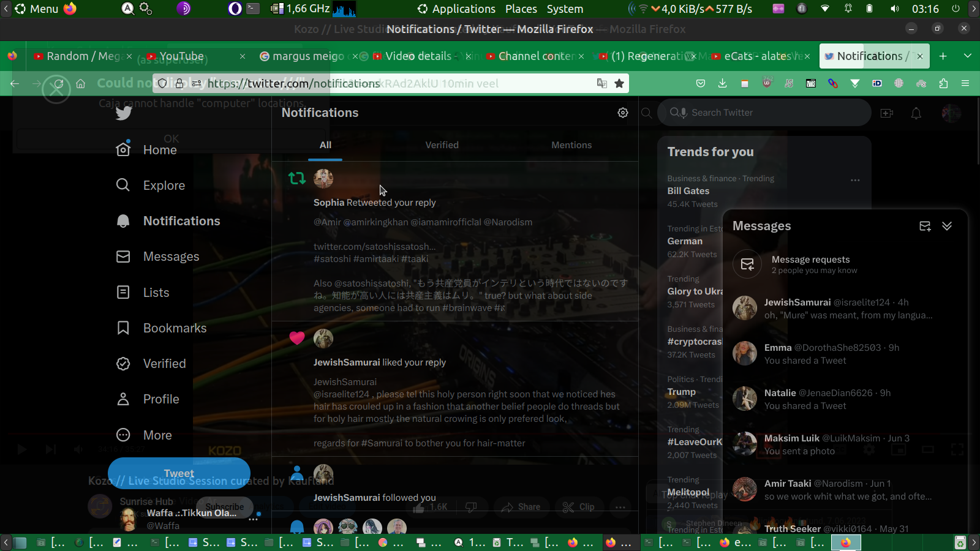Image resolution: width=980 pixels, height=551 pixels.
Task: Compose a new message icon
Action: coord(925,227)
